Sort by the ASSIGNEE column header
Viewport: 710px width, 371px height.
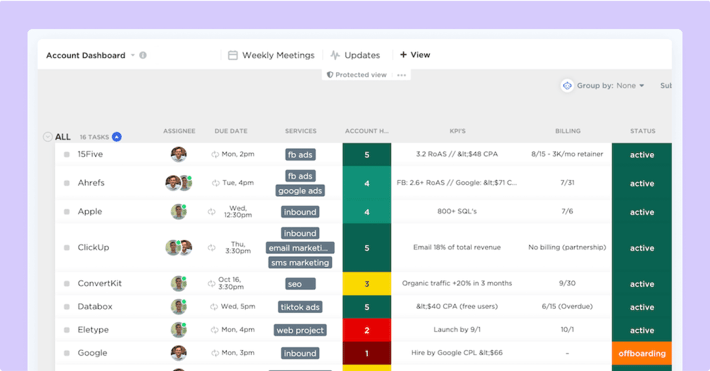[x=179, y=131]
